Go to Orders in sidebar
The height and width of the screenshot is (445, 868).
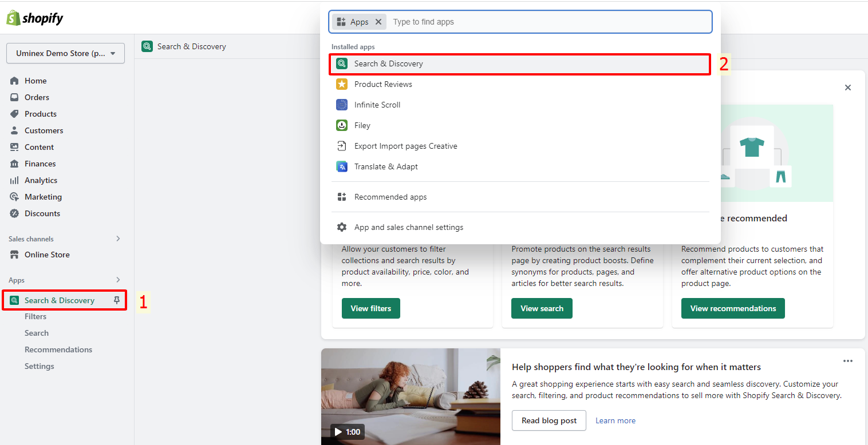tap(37, 97)
